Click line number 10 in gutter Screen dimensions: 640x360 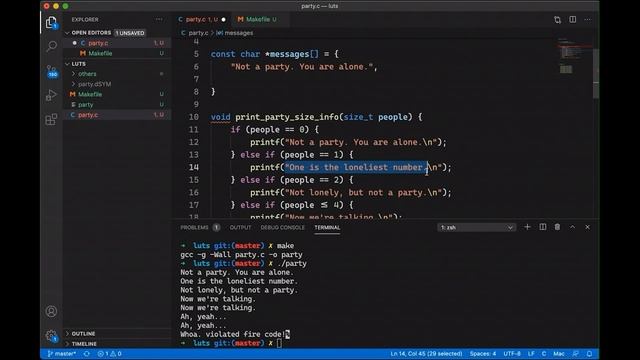194,117
